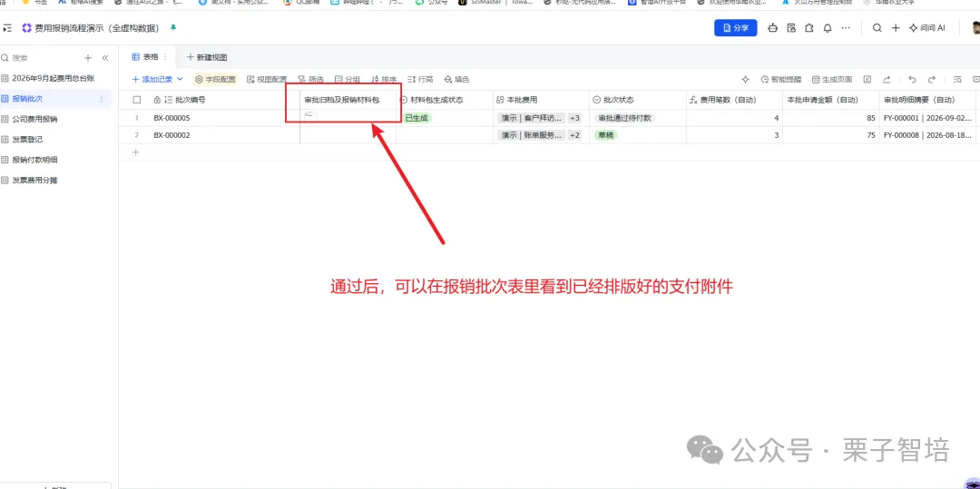
Task: Open the user avatar at top right
Action: click(975, 28)
